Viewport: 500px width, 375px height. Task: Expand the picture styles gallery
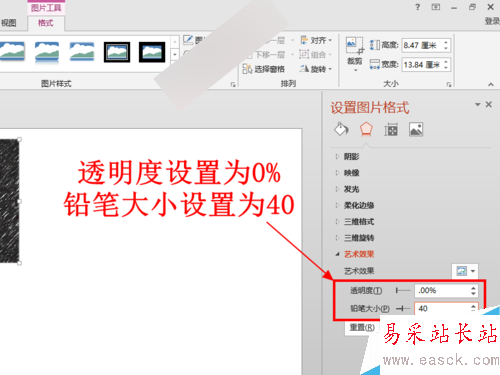pyautogui.click(x=175, y=54)
